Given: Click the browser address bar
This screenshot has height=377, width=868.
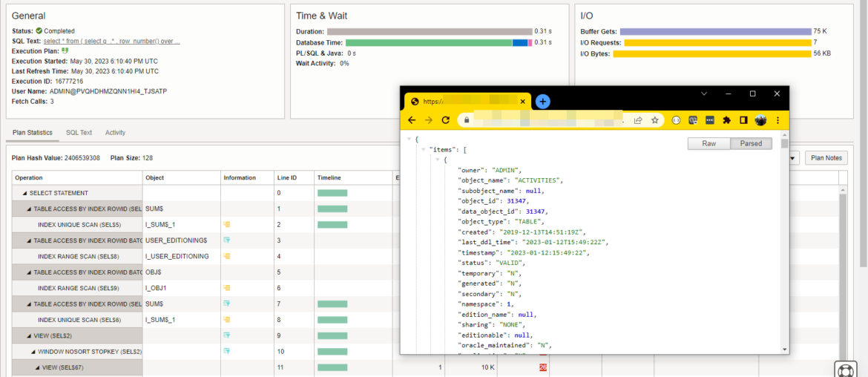Looking at the screenshot, I should pyautogui.click(x=559, y=120).
